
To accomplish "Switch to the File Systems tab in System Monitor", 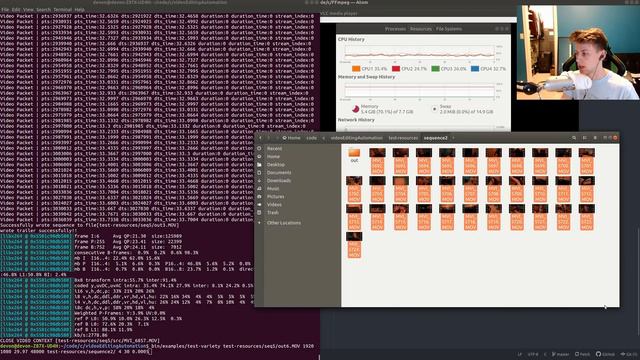I will [x=449, y=29].
